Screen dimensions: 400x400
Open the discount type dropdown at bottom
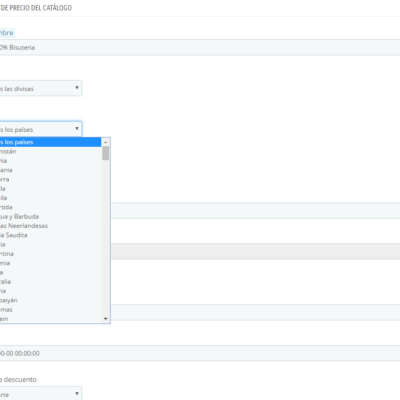[41, 394]
